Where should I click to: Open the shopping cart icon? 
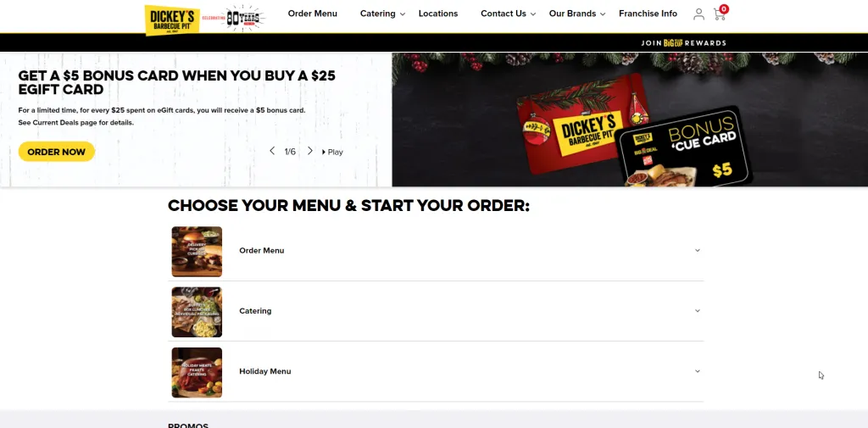720,14
